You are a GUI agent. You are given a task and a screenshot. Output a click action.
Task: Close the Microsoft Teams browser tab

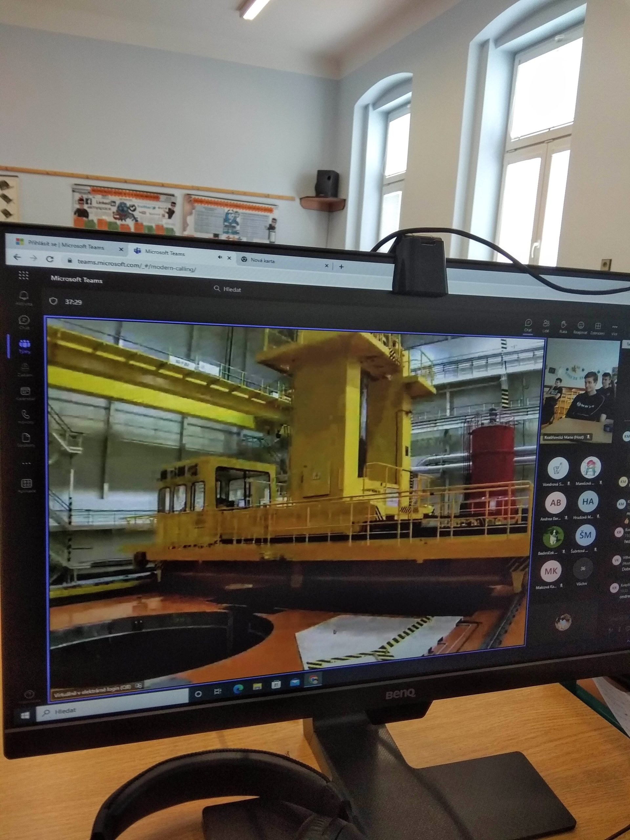pos(229,258)
